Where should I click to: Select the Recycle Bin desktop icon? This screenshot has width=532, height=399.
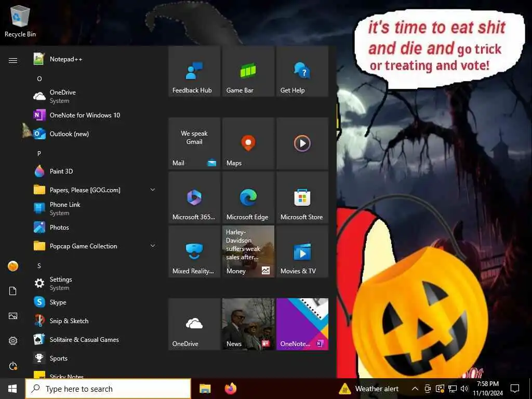20,21
